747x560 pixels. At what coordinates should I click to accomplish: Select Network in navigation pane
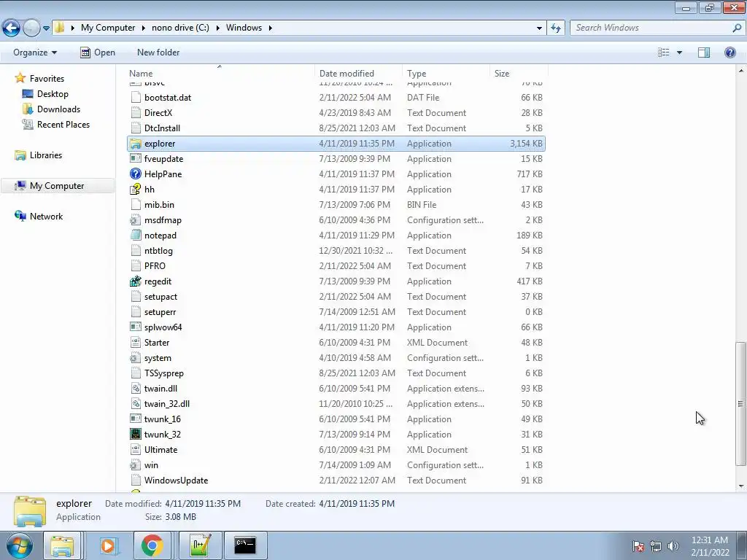pyautogui.click(x=46, y=216)
